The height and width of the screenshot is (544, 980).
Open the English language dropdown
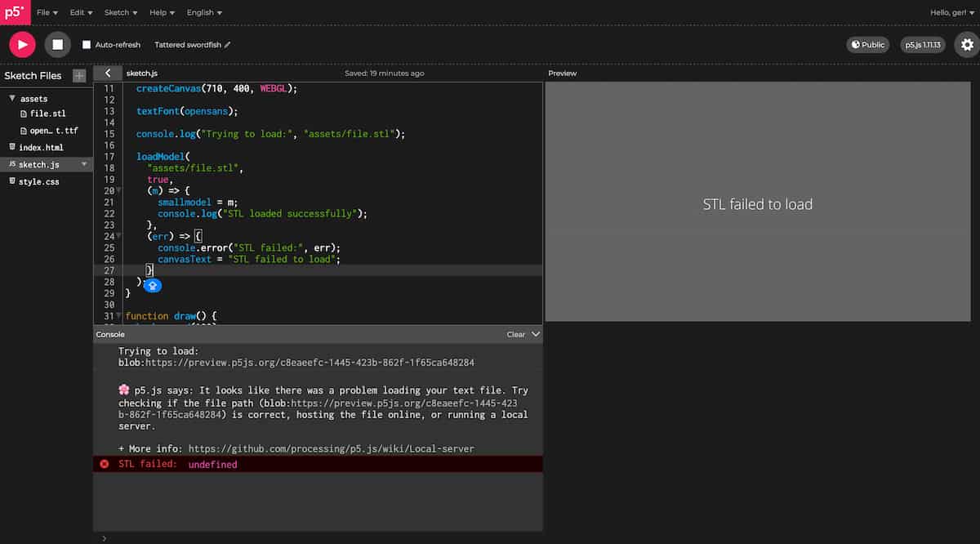click(x=204, y=12)
